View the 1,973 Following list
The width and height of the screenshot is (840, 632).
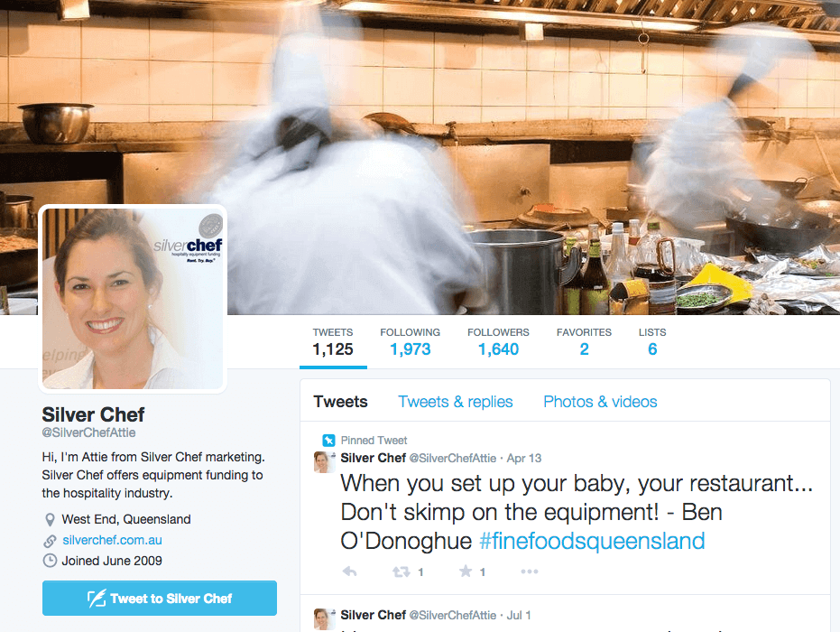[x=410, y=341]
